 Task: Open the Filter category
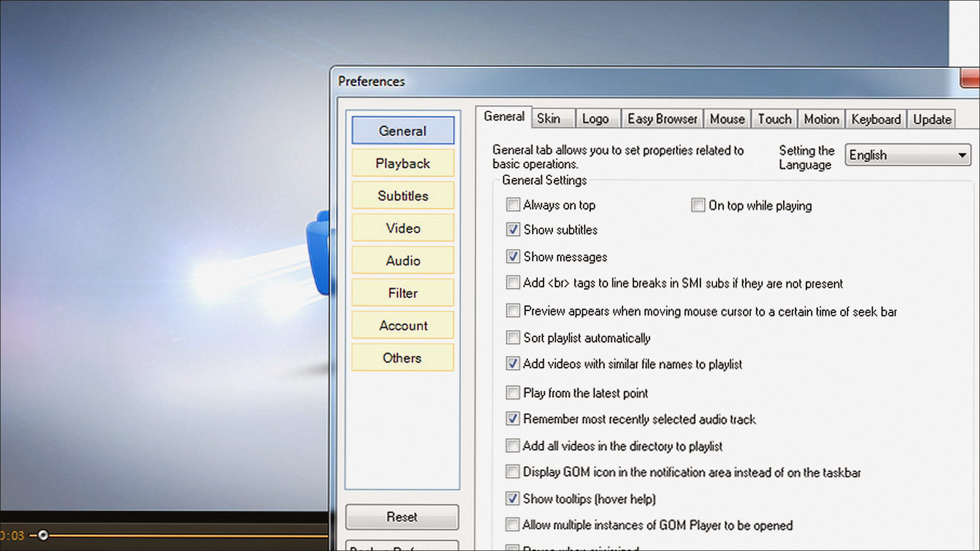coord(403,293)
